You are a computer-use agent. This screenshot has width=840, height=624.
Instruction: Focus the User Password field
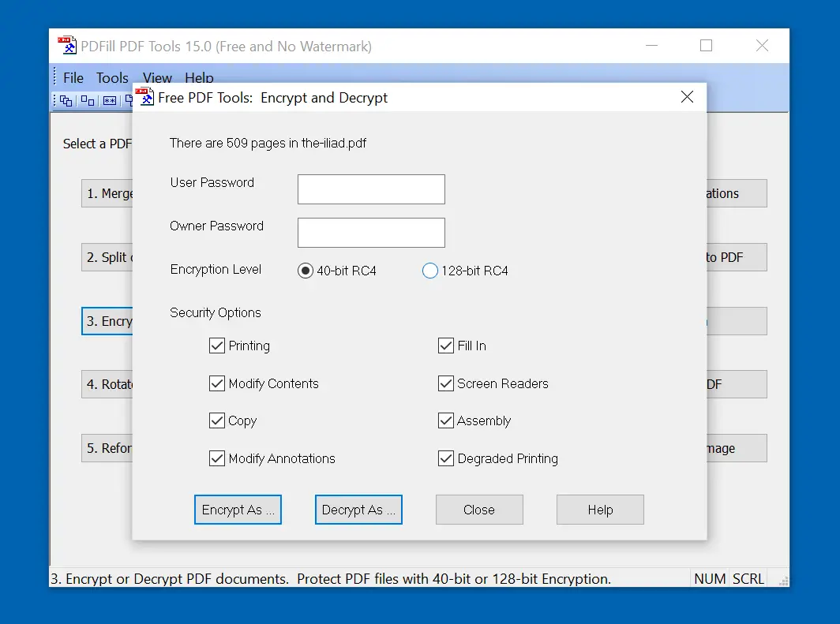(x=371, y=189)
